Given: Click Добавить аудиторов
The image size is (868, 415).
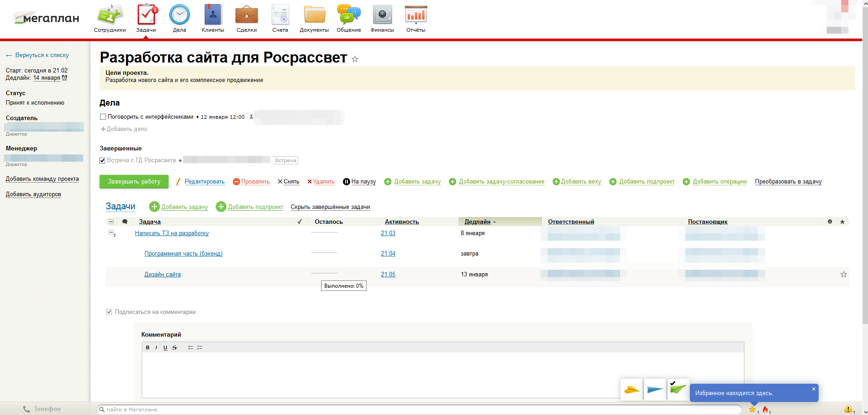Looking at the screenshot, I should coord(33,194).
